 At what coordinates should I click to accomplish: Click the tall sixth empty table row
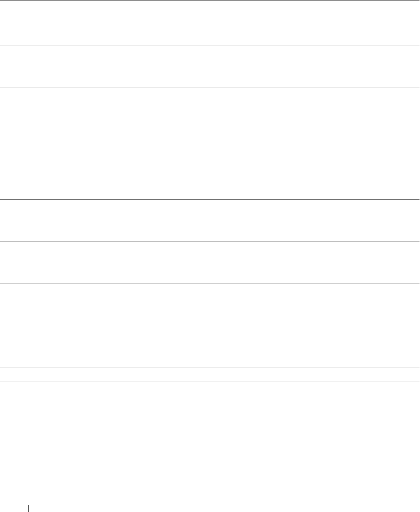click(210, 326)
